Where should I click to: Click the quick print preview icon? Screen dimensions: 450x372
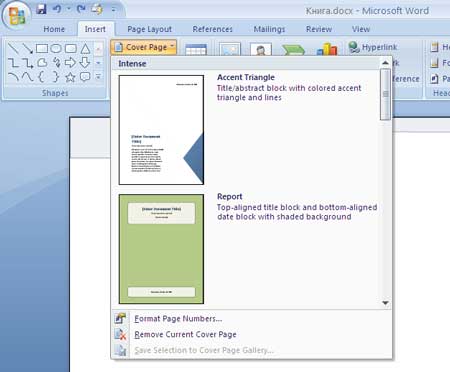point(97,9)
